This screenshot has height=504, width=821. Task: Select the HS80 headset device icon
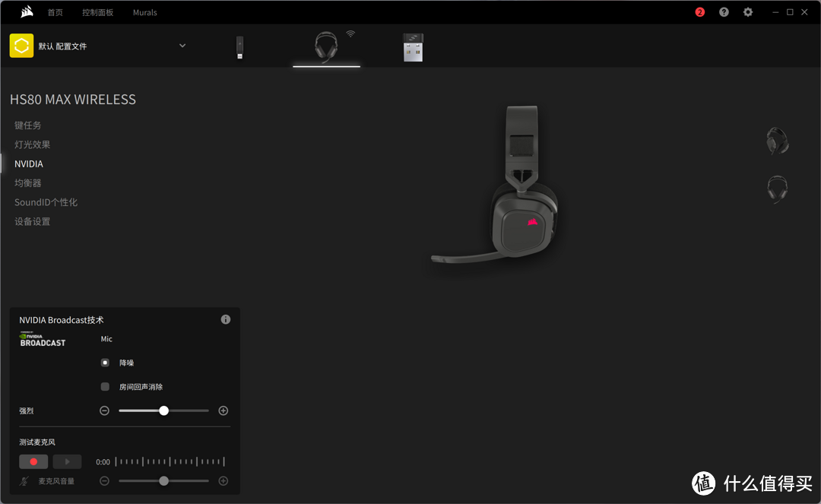click(x=326, y=47)
